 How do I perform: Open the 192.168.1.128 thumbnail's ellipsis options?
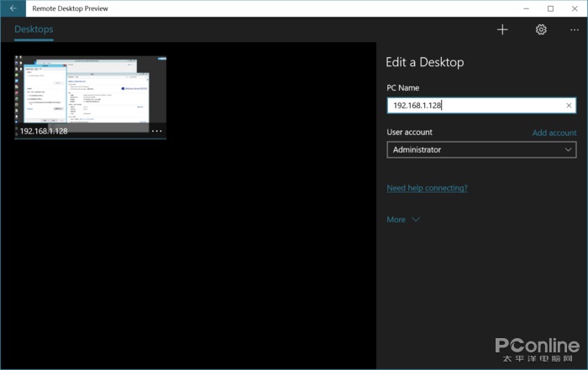[156, 131]
